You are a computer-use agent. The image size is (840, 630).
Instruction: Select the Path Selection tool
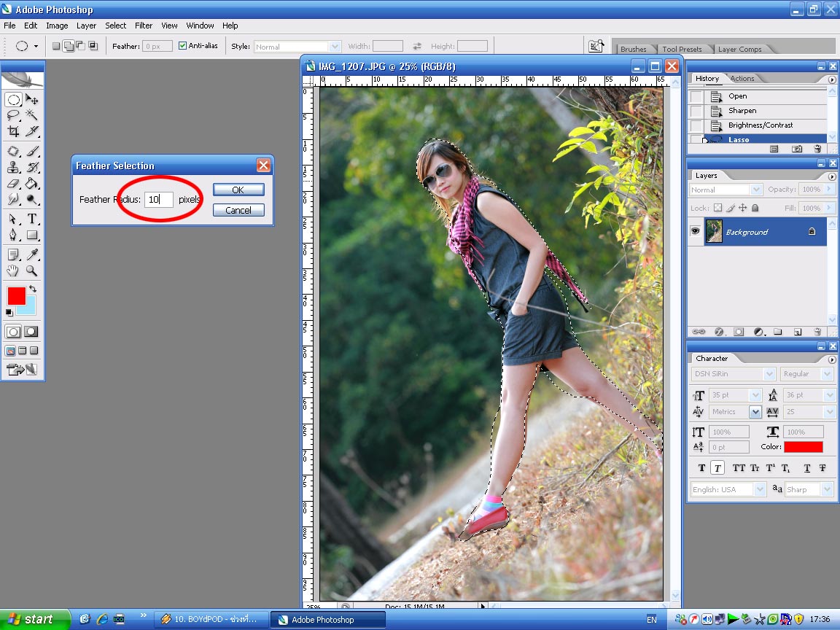(13, 219)
